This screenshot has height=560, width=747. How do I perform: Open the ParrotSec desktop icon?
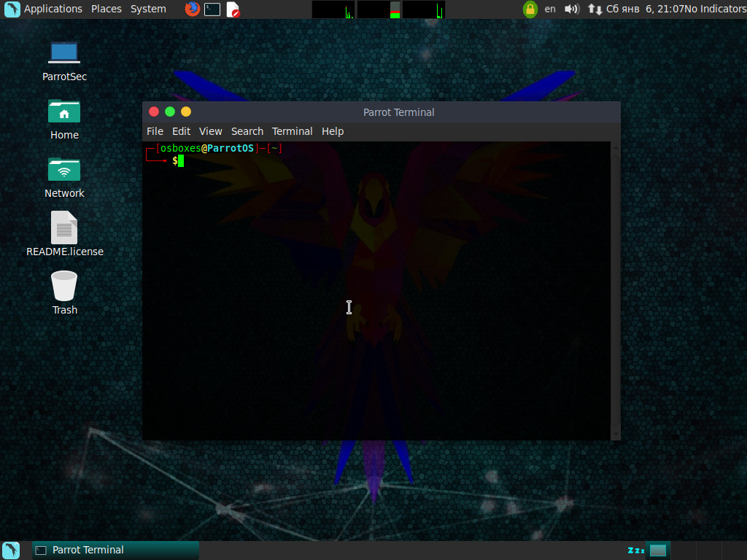[x=64, y=62]
